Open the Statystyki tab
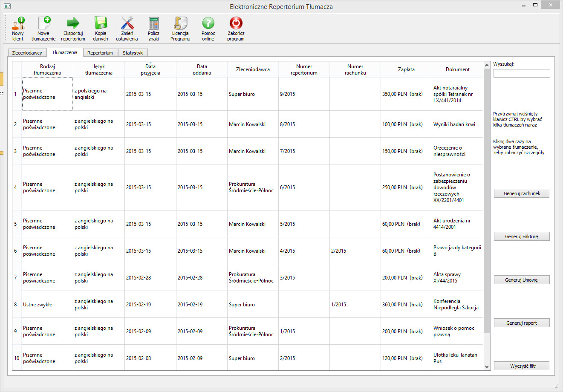This screenshot has width=563, height=392. [133, 53]
